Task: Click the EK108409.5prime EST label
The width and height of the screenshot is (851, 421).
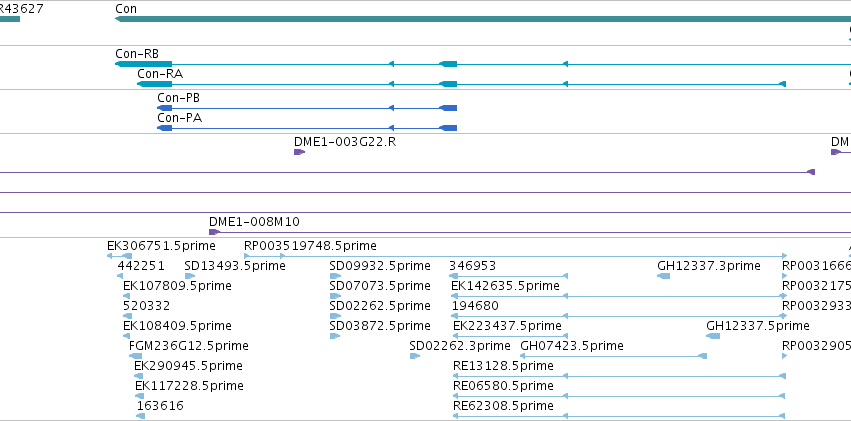Action: (x=177, y=326)
